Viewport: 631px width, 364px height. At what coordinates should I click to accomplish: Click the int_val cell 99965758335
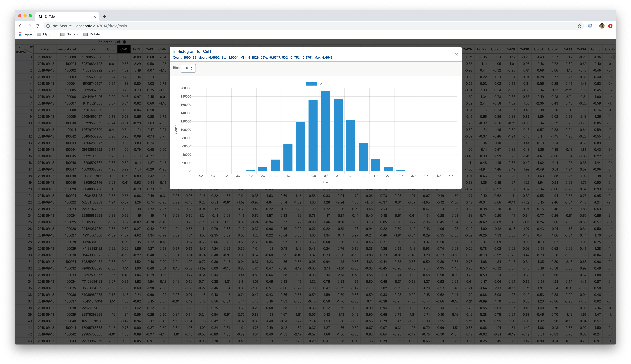coord(91,334)
